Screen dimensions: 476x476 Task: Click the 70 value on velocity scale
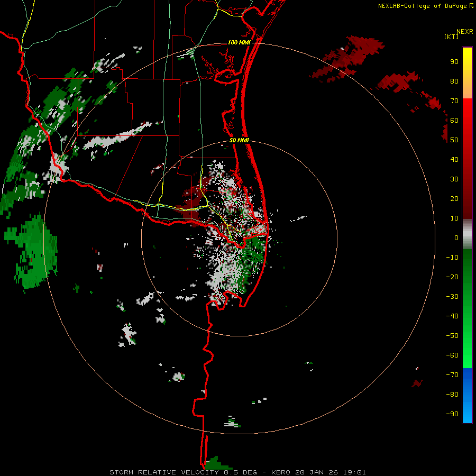[454, 101]
